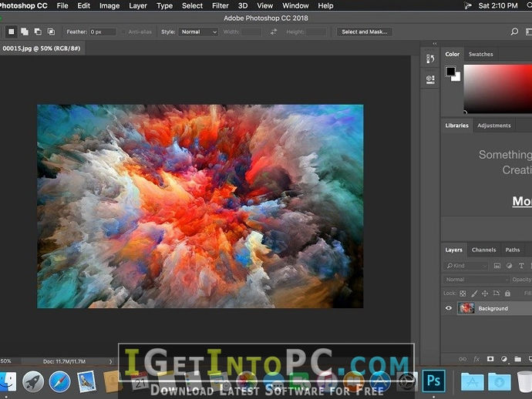Screen dimensions: 532x399
Task: Click Photoshop Ps icon in dock
Action: pos(433,381)
